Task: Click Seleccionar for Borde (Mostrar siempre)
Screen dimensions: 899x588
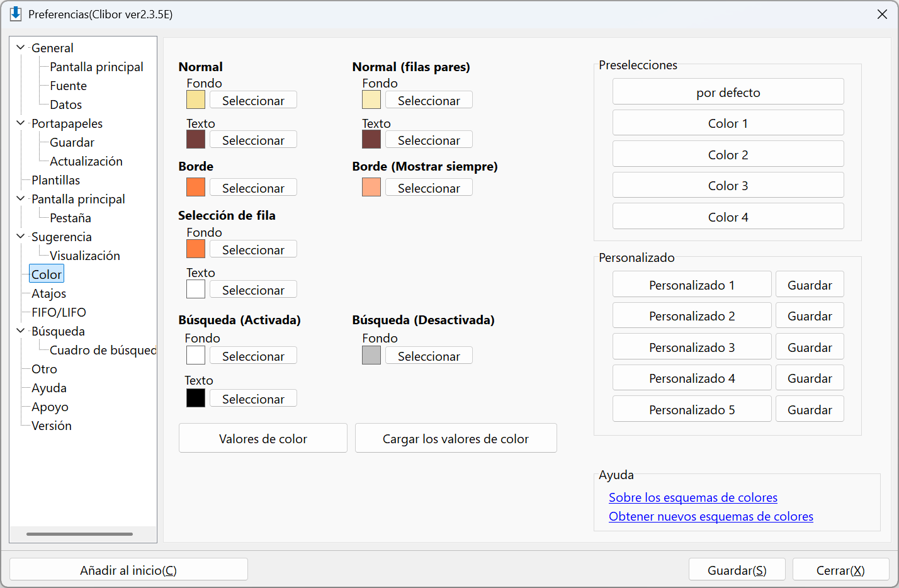Action: pyautogui.click(x=429, y=188)
